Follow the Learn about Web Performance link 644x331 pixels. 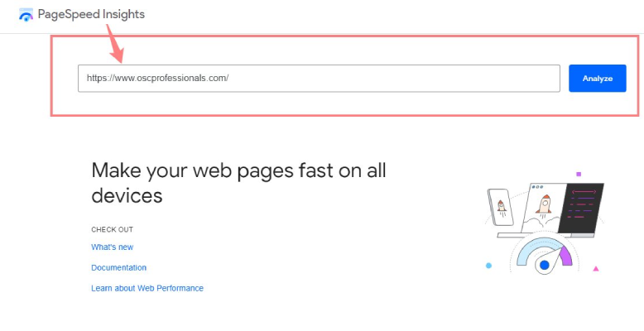point(147,288)
